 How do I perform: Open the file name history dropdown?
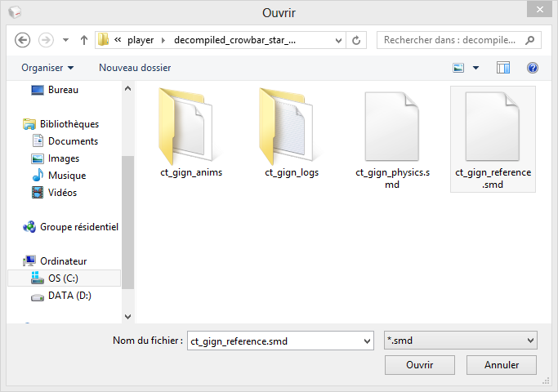click(x=368, y=341)
